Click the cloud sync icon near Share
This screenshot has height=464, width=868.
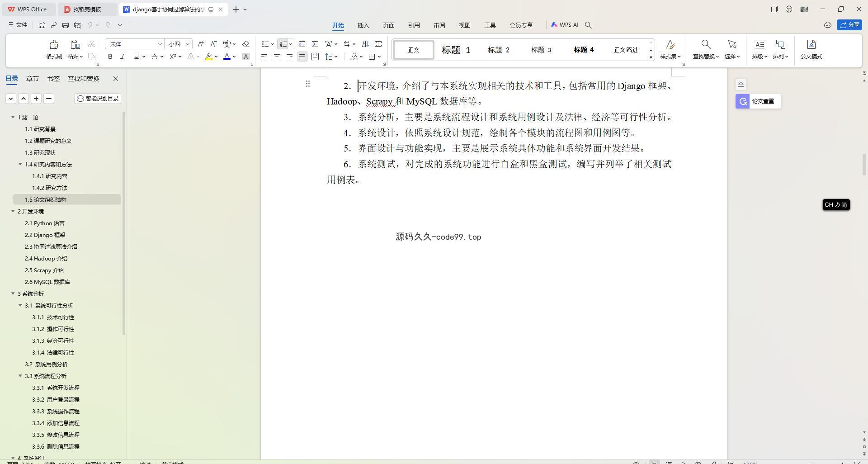[x=828, y=25]
